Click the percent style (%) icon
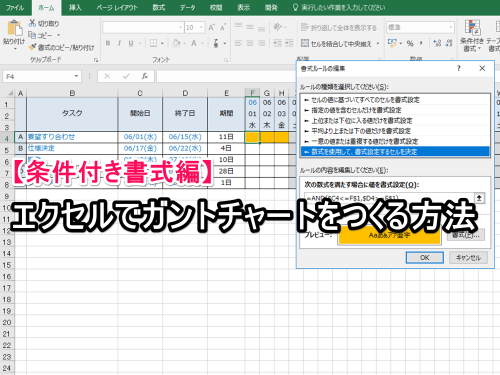The width and height of the screenshot is (500, 375). click(x=410, y=43)
